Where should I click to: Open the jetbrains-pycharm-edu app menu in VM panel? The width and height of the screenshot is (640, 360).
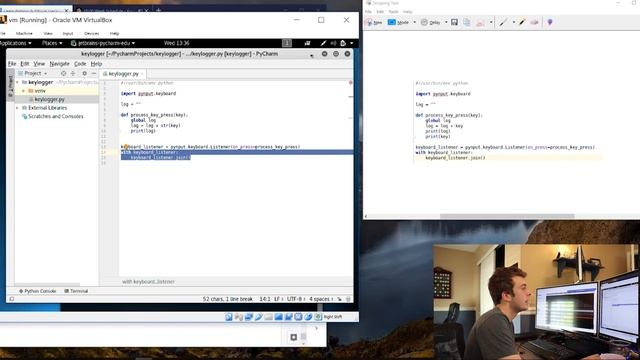103,43
